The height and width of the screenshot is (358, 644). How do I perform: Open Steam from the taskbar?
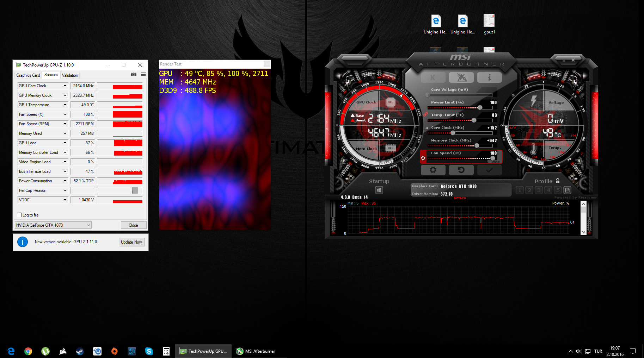pyautogui.click(x=80, y=351)
